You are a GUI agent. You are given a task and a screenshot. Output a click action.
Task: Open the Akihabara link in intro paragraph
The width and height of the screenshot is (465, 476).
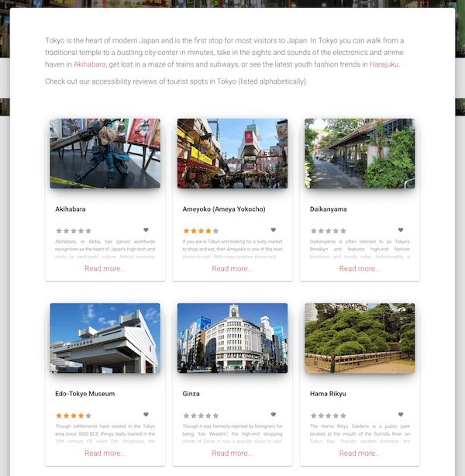tap(90, 64)
